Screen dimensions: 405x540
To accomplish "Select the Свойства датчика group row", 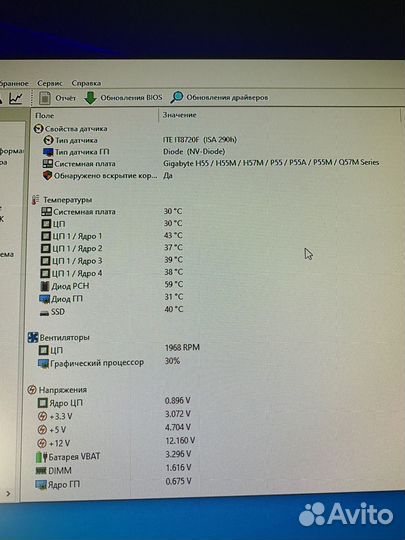I will tap(71, 129).
